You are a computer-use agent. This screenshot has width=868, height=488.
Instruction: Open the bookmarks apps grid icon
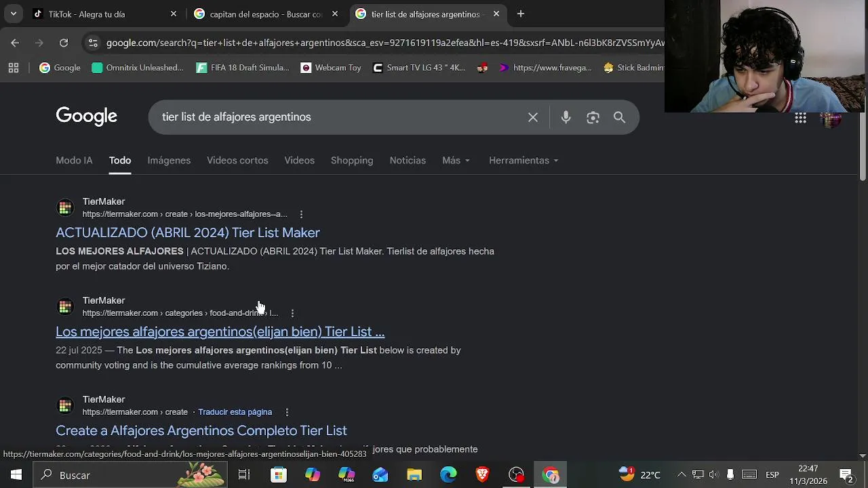pyautogui.click(x=14, y=68)
